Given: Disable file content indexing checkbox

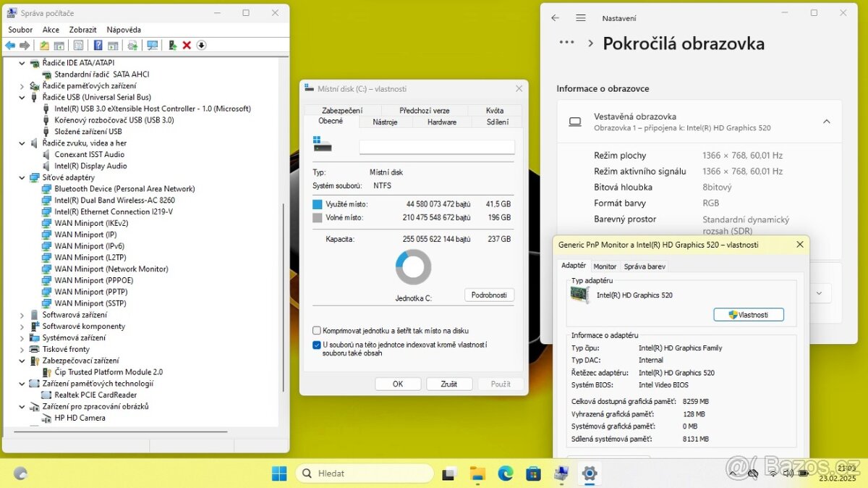Looking at the screenshot, I should coord(316,345).
